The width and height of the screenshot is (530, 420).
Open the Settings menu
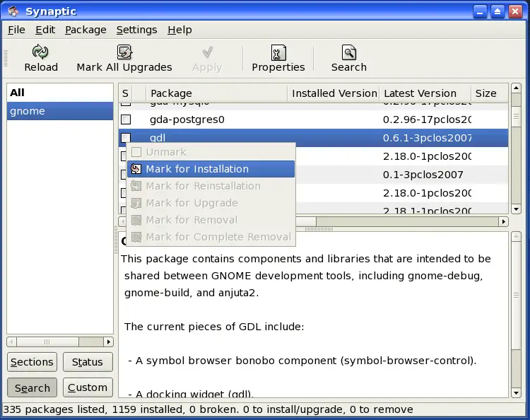click(136, 30)
